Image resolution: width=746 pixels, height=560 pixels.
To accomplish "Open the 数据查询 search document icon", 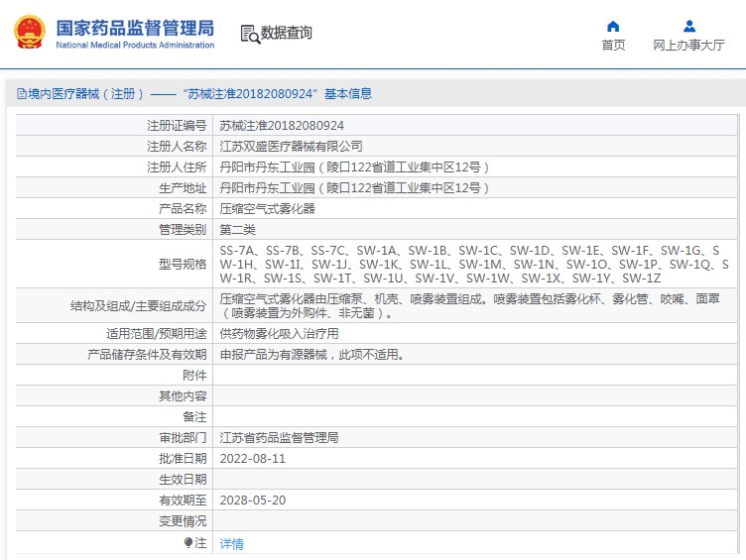I will [250, 34].
